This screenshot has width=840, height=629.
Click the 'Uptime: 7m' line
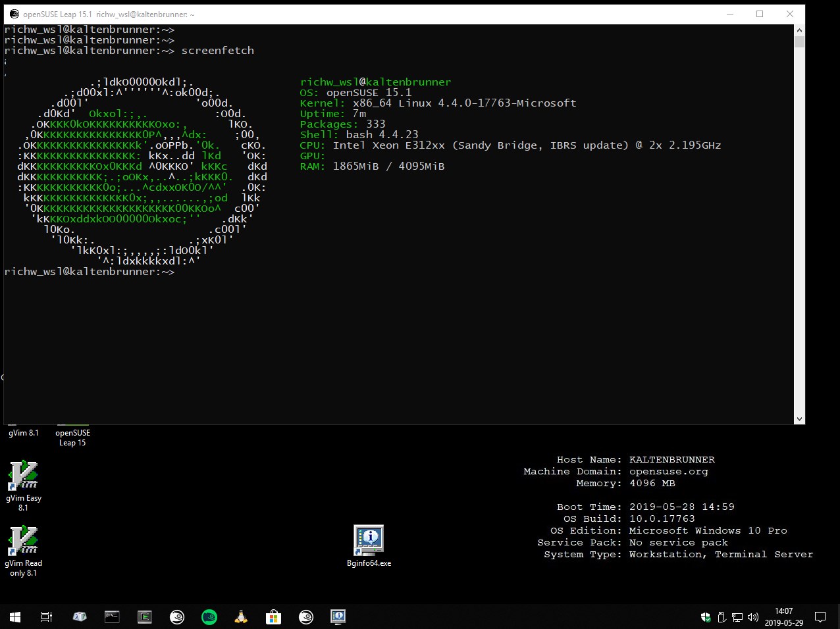333,114
